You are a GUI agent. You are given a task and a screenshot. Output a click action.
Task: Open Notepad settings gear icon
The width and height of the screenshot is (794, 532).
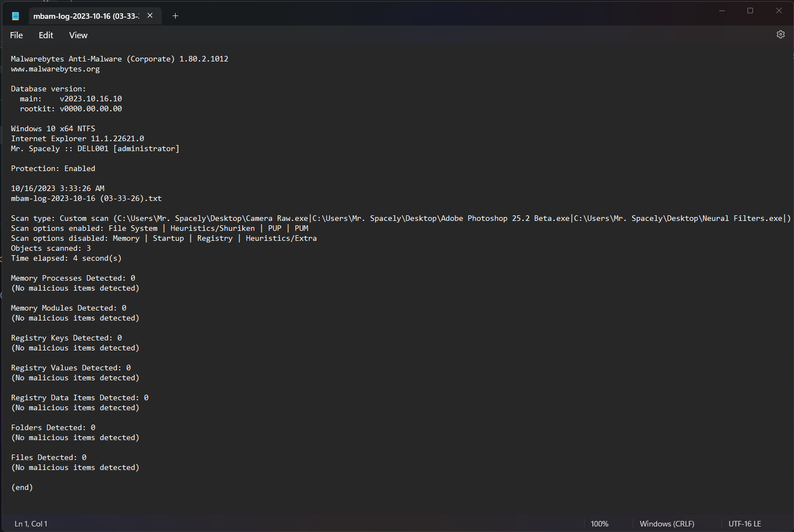(x=781, y=34)
